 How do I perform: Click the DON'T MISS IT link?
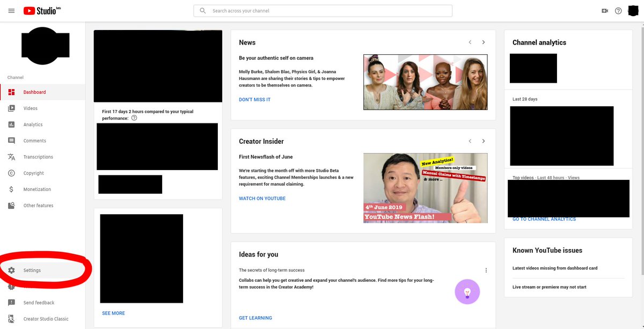255,100
